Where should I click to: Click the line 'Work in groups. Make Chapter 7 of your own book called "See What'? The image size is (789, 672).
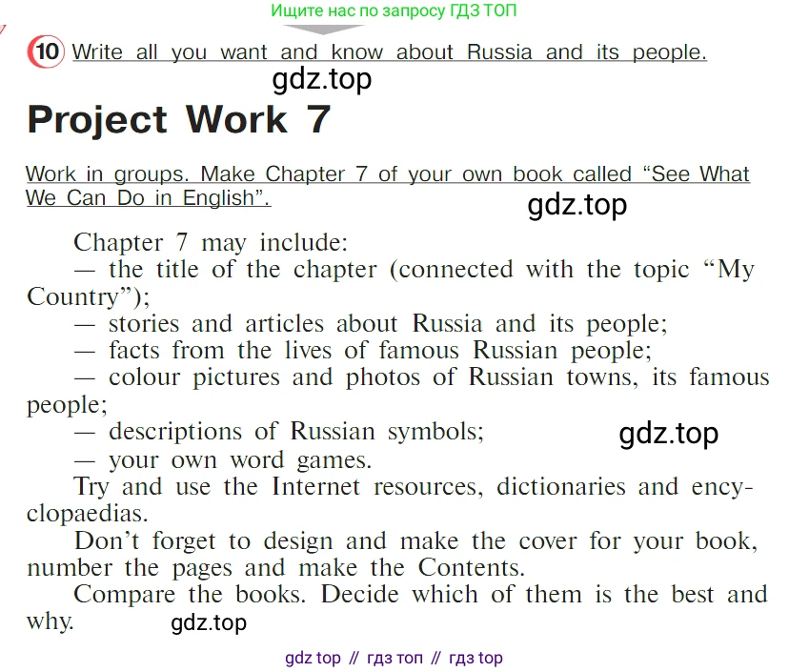(388, 174)
